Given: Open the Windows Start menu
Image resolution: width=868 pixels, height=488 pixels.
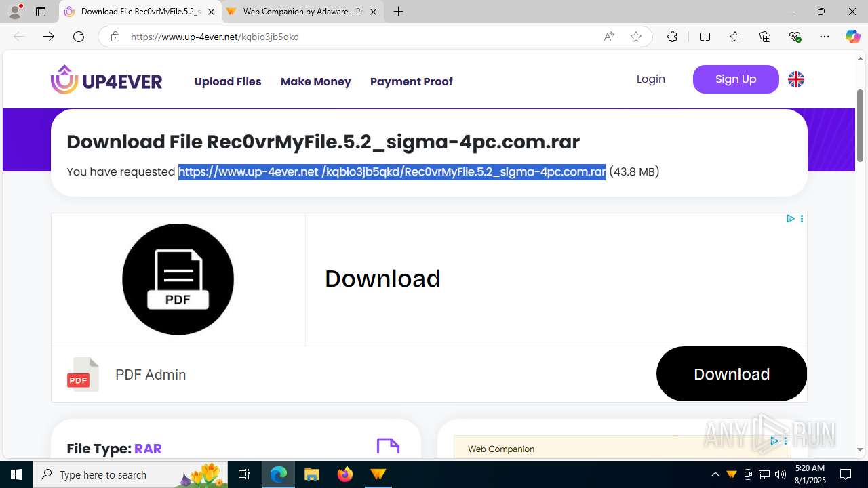Looking at the screenshot, I should click(16, 474).
